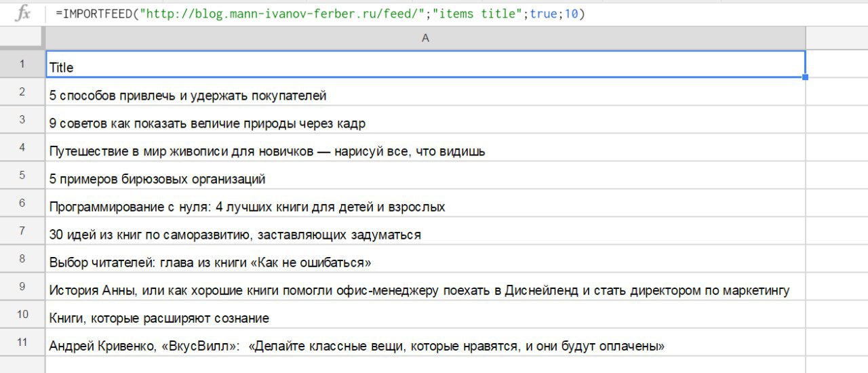This screenshot has width=868, height=373.
Task: Select cell "5 способов привлечь и удержать покупателей"
Action: [x=426, y=92]
